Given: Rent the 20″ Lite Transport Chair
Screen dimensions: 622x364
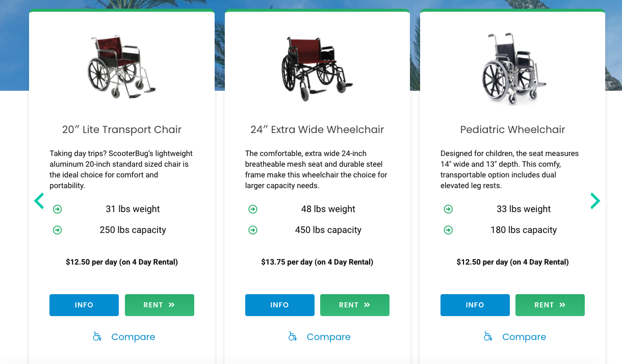Looking at the screenshot, I should (159, 305).
